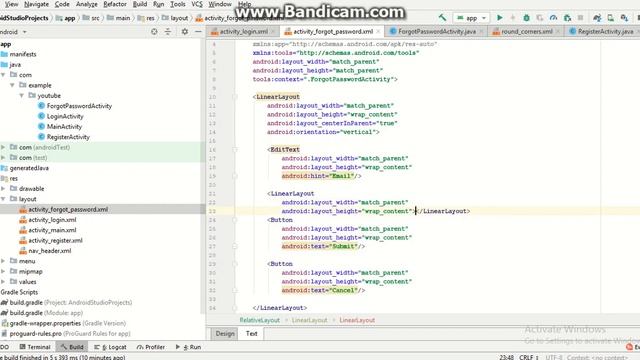Hide the project panel with minimize icon
The image size is (640, 360).
(198, 31)
